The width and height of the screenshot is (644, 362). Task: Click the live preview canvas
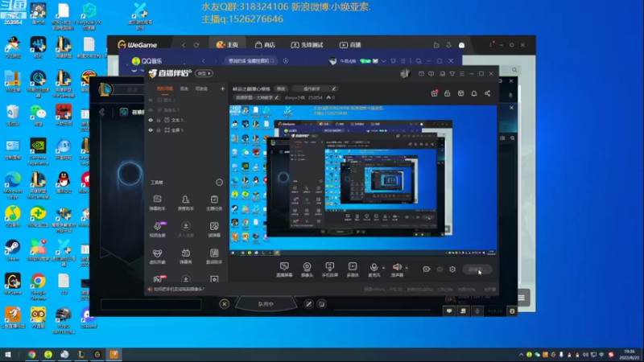coord(363,180)
